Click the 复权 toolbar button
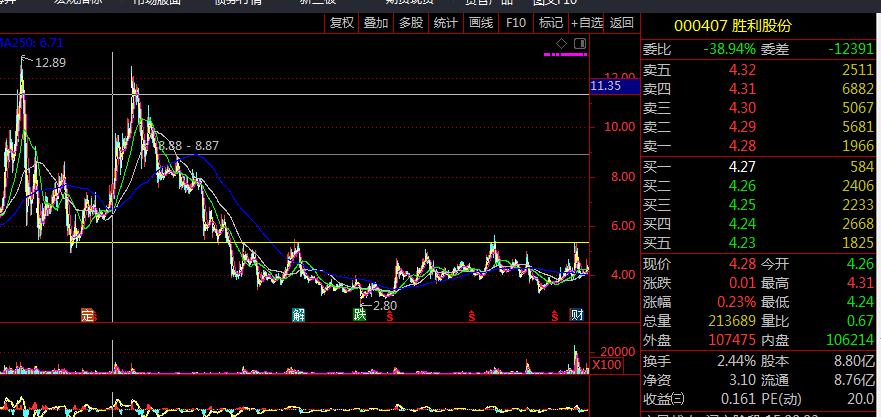881x417 pixels. [341, 23]
